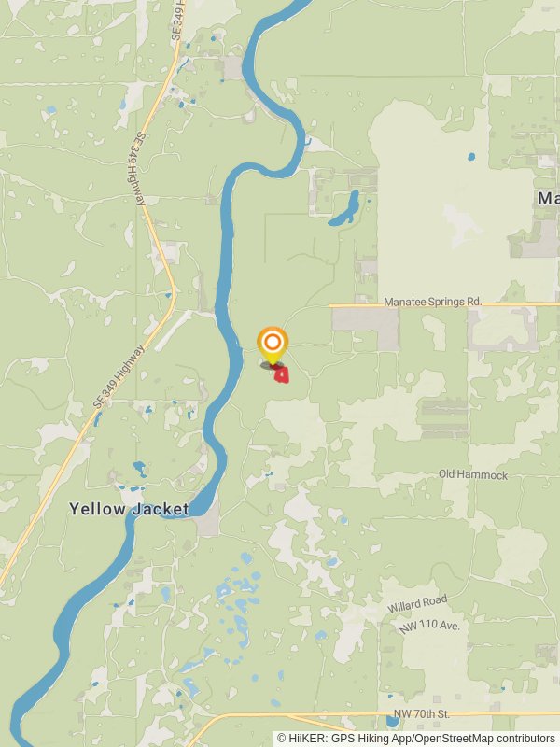
Task: Click the Old Hammock label
Action: (473, 474)
